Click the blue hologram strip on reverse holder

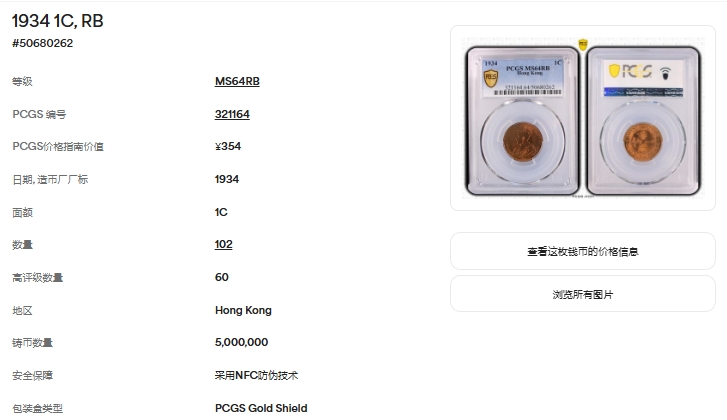coord(643,92)
